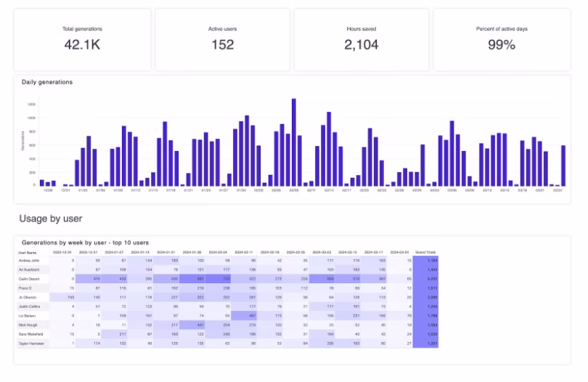
Task: Click the Active users 152 card
Action: click(222, 39)
